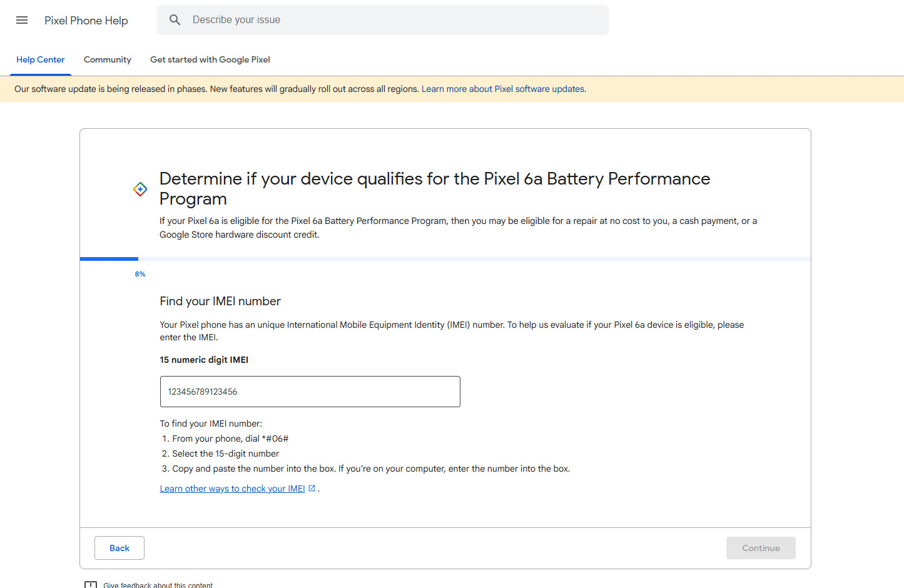904x588 pixels.
Task: Click the 15 numeric digit IMEI input box
Action: 310,392
